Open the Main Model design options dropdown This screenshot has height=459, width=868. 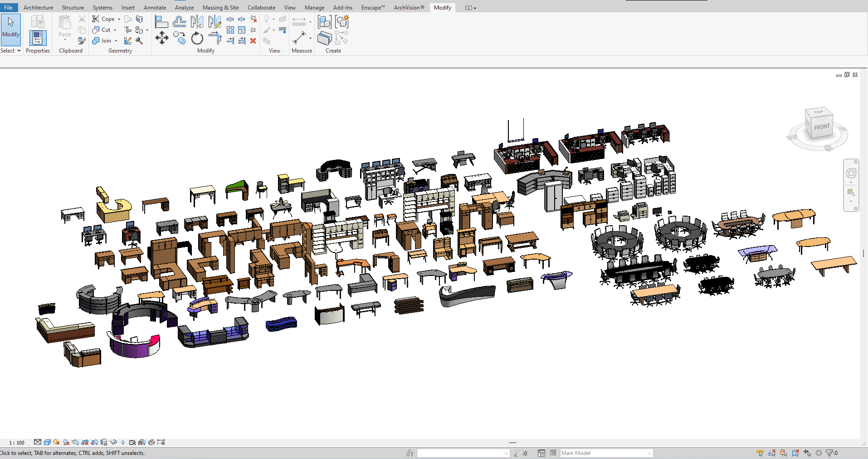pyautogui.click(x=607, y=453)
